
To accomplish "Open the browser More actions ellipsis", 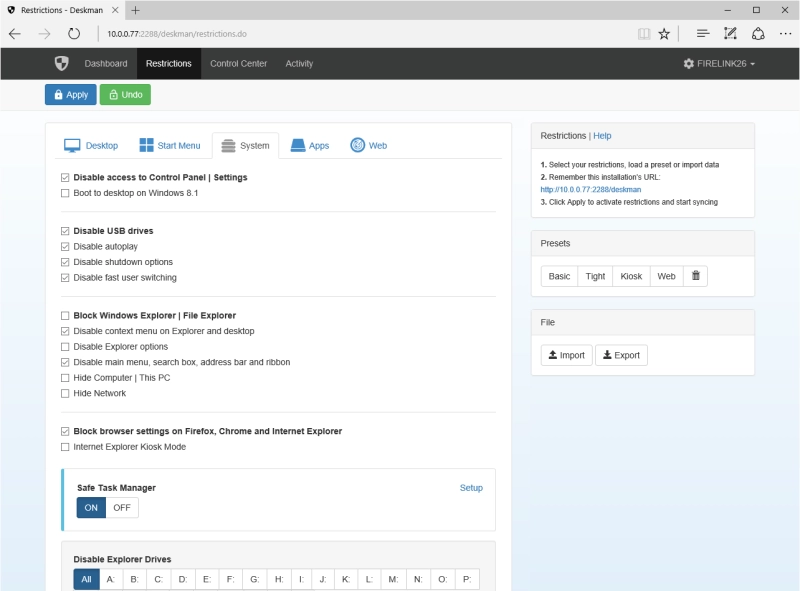I will (x=785, y=34).
